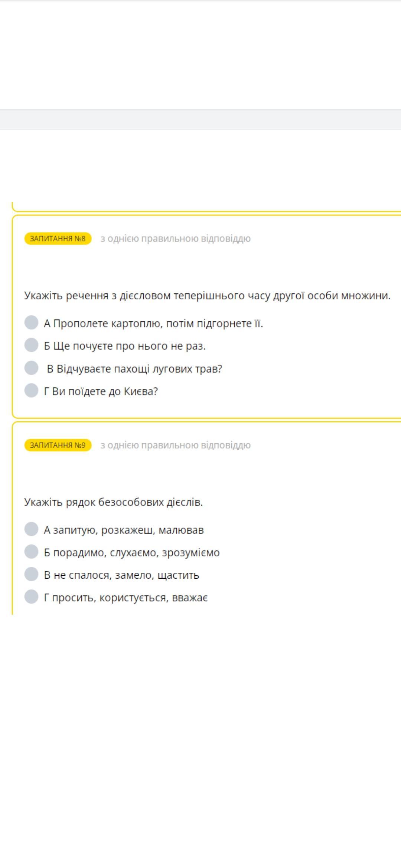
Task: Click question 8 text about 'дієсловом теперішнього часу'
Action: coord(207,296)
